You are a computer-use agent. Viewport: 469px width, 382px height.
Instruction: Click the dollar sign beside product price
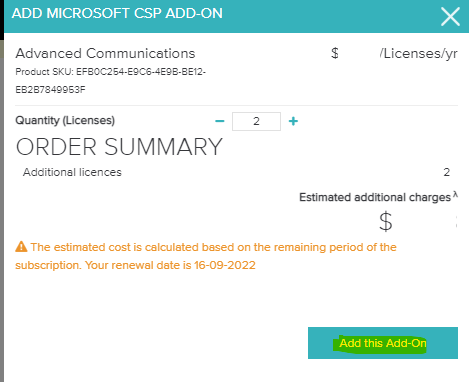[x=335, y=53]
